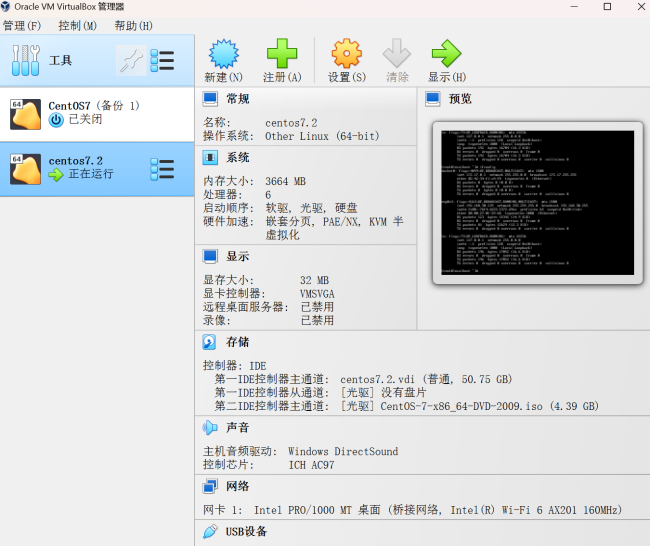Click the 工具 label text
650x546 pixels.
point(61,61)
